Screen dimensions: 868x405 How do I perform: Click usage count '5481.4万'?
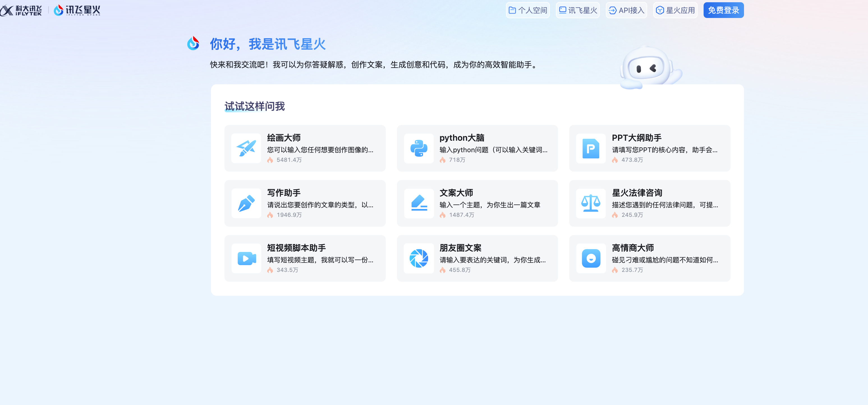tap(289, 160)
